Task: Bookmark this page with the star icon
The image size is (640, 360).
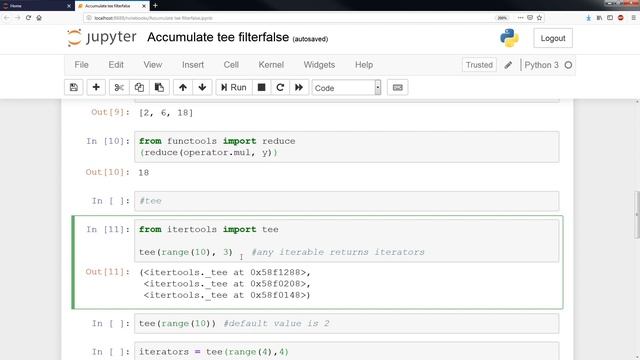Action: click(539, 18)
